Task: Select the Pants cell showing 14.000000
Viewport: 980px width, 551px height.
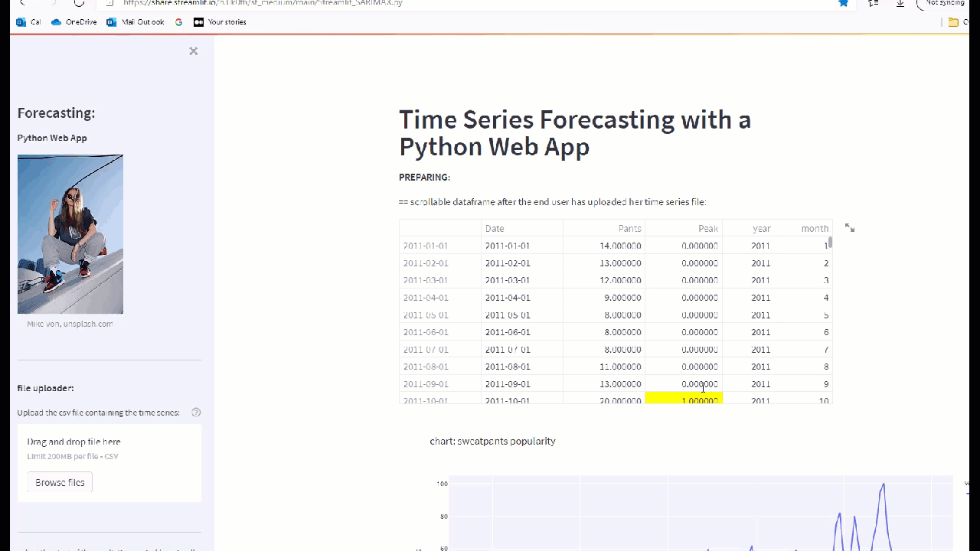Action: point(604,246)
